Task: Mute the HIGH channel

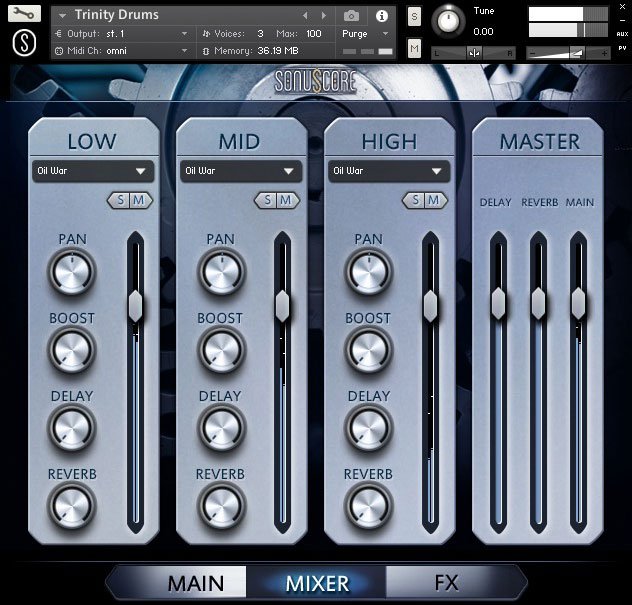Action: pos(433,201)
